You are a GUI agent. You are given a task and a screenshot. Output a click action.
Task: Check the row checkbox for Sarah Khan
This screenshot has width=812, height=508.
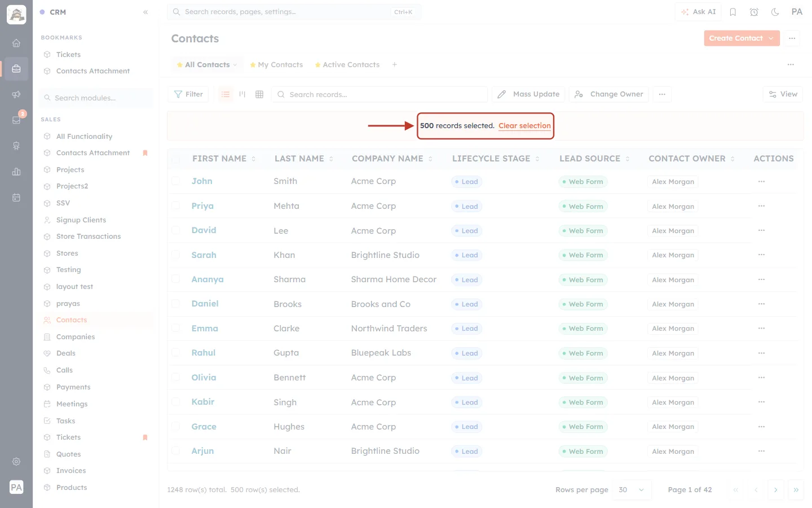(x=176, y=255)
